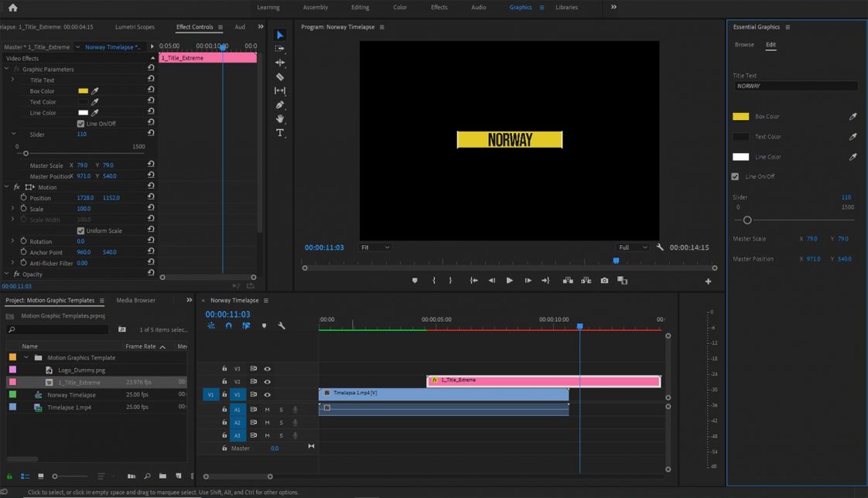
Task: Switch to the Editing workspace tab
Action: pos(360,8)
